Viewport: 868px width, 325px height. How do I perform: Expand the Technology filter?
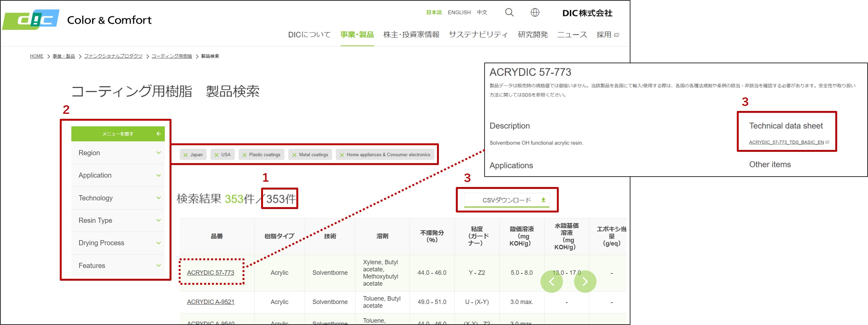click(x=118, y=198)
